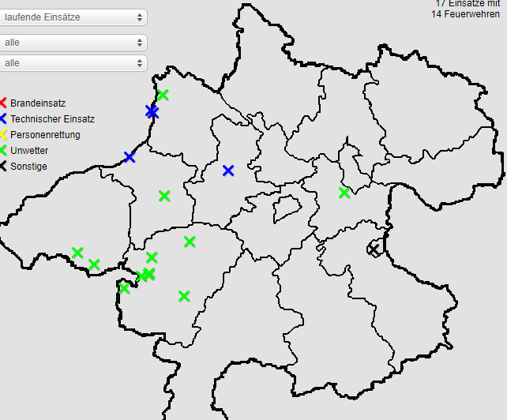Image resolution: width=507 pixels, height=420 pixels.
Task: Click the northernmost green Unwetter marker
Action: tap(163, 95)
